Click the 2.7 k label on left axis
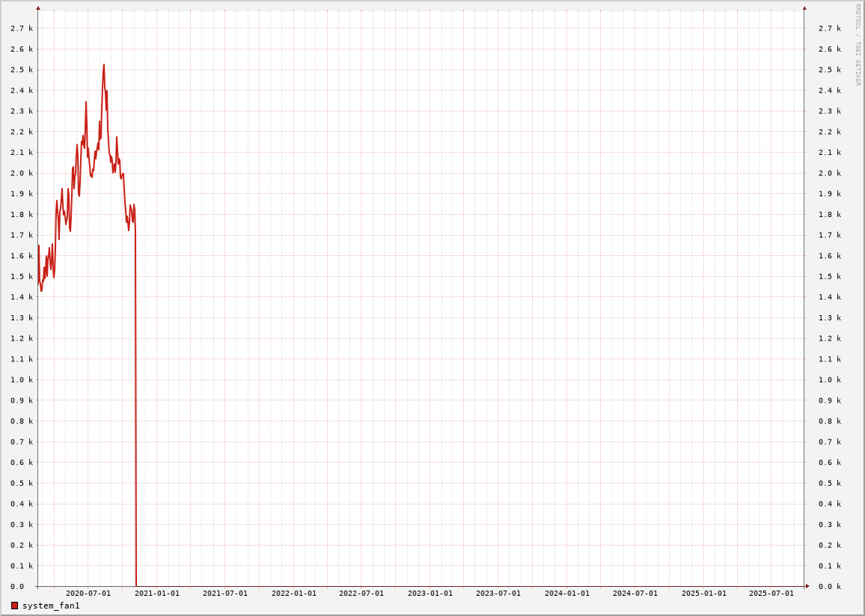Viewport: 865px width, 616px height. pos(22,28)
